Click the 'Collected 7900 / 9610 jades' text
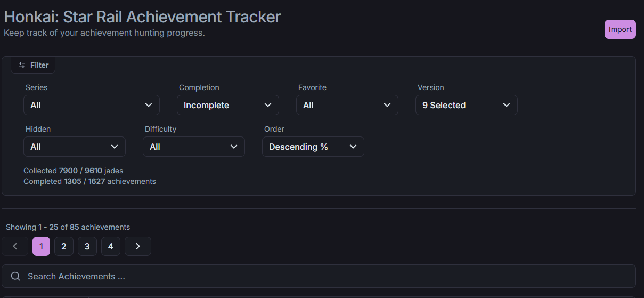This screenshot has width=644, height=298. 74,171
